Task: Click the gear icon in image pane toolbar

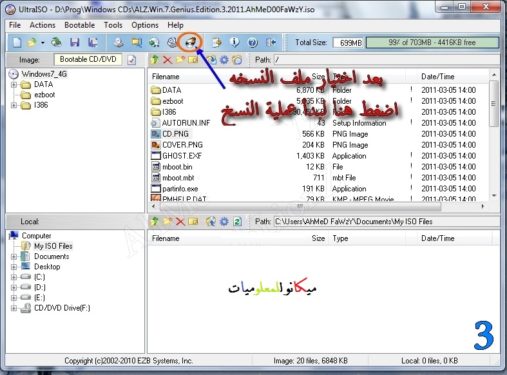Action: coord(224,60)
